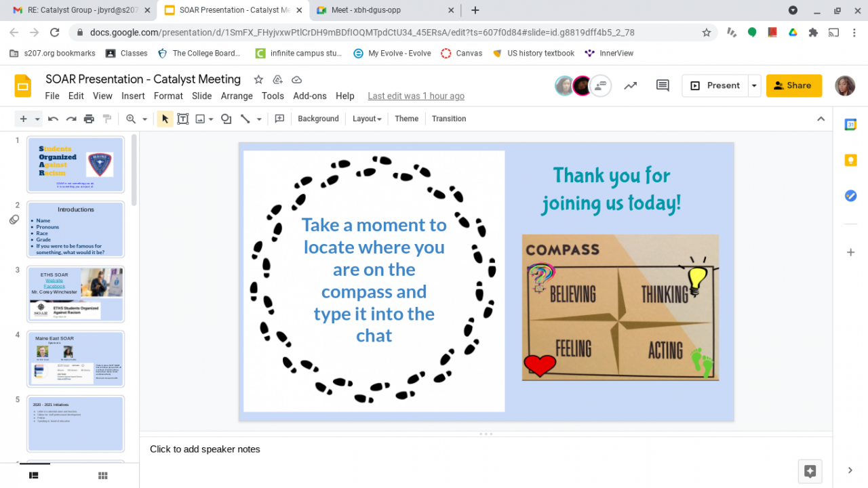Image resolution: width=868 pixels, height=488 pixels.
Task: View the cloud save status icon
Action: (x=296, y=79)
